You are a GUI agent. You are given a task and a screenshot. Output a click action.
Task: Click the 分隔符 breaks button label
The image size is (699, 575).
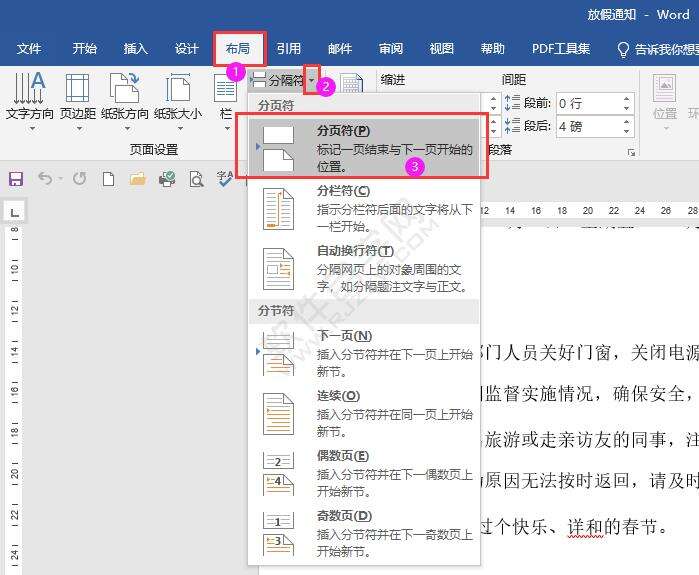286,80
